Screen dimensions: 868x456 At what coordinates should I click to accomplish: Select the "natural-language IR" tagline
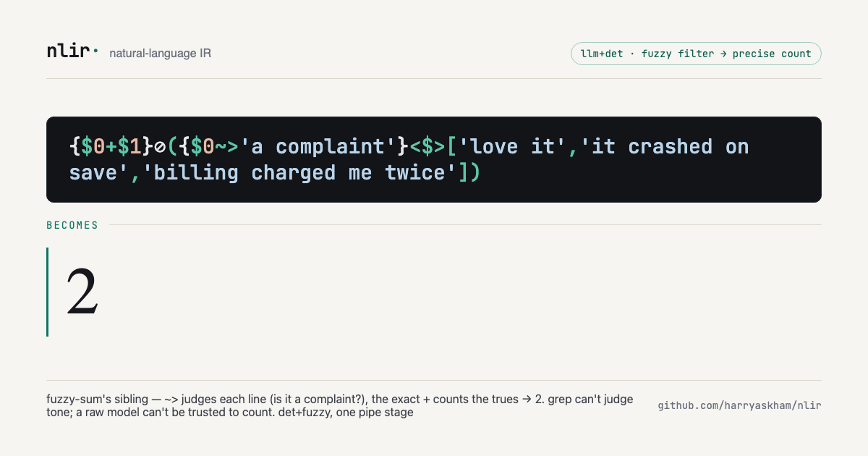[161, 54]
